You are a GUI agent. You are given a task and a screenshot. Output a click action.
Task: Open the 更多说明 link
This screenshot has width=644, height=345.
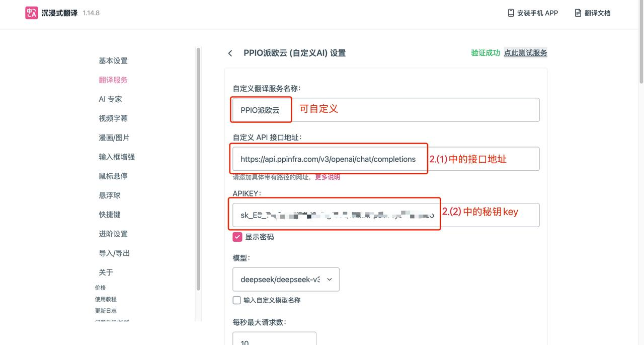click(x=328, y=177)
